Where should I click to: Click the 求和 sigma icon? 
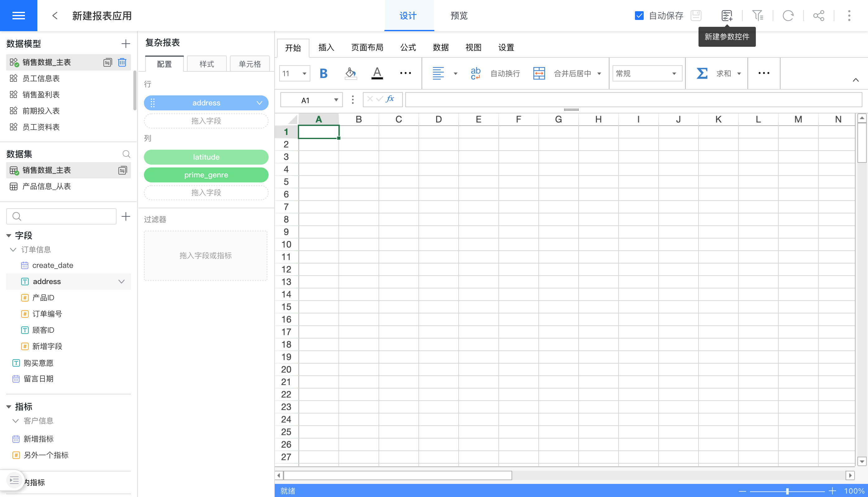[x=702, y=73]
